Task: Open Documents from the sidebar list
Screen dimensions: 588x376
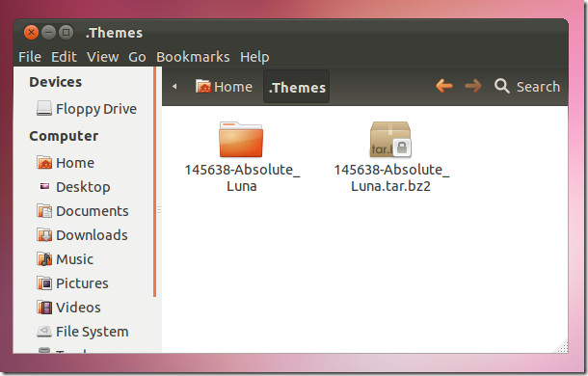Action: [x=93, y=211]
